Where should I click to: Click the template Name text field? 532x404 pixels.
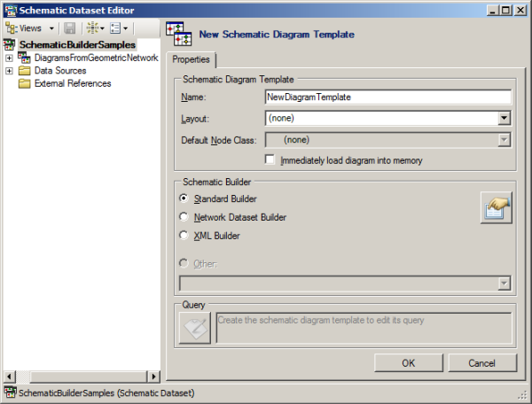click(387, 97)
